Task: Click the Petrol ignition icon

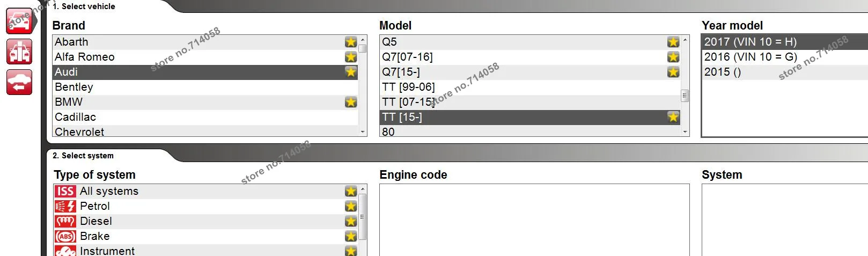Action: [x=65, y=206]
